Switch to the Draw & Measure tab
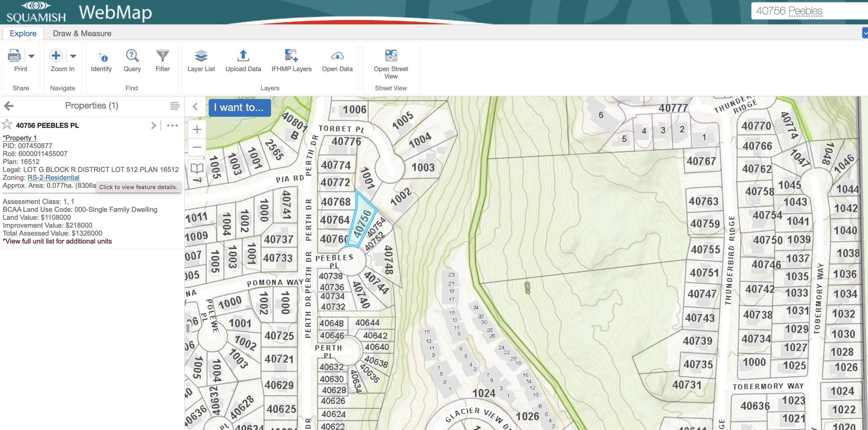This screenshot has height=430, width=868. click(x=82, y=33)
